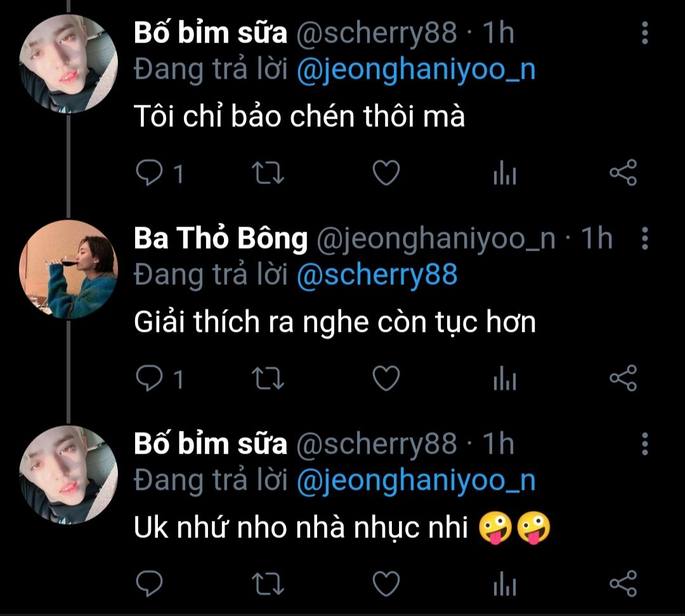685x616 pixels.
Task: Reply to the "Uk nhứ nho nhà nhục nhi" tweet
Action: pyautogui.click(x=150, y=584)
